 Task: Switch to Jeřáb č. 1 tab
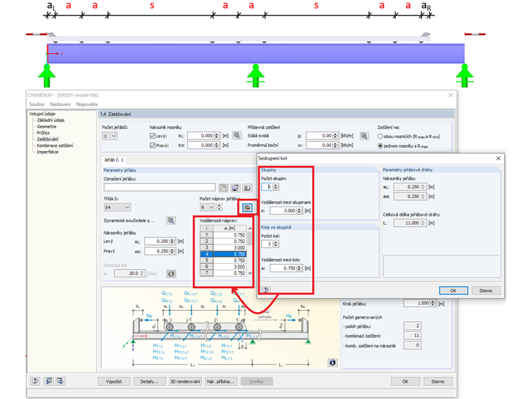114,160
